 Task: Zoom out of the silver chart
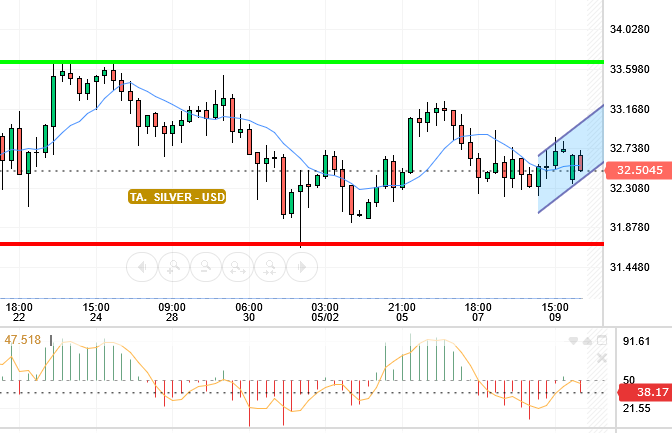206,267
